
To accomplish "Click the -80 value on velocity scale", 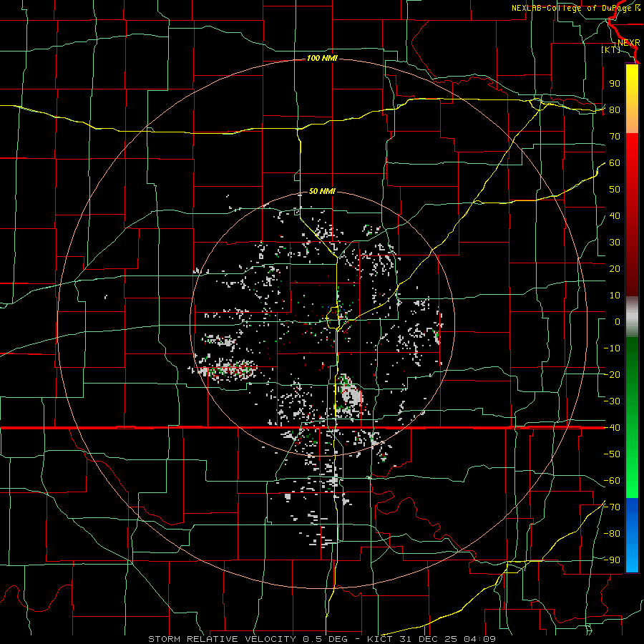I will pyautogui.click(x=612, y=534).
